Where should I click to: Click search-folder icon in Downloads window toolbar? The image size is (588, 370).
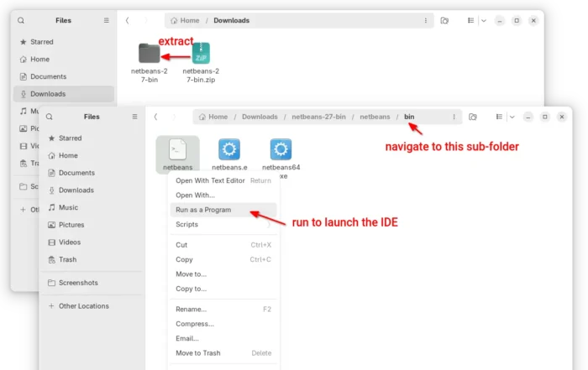point(444,21)
